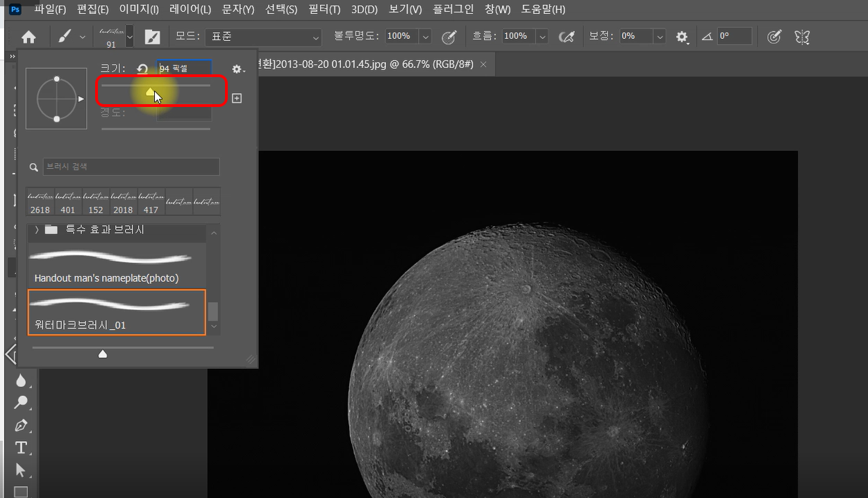Click the 브러시 검색 search field
The height and width of the screenshot is (498, 868).
point(131,167)
